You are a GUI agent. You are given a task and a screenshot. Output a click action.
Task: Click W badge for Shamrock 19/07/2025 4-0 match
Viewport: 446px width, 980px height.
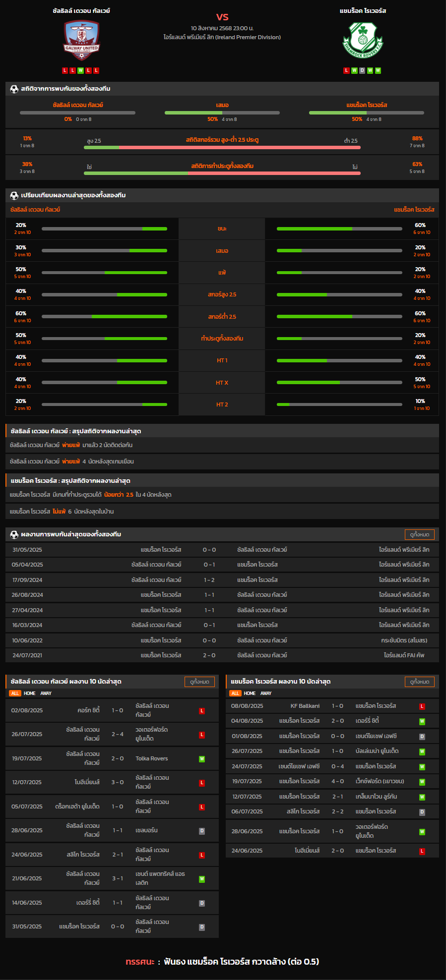click(x=422, y=782)
